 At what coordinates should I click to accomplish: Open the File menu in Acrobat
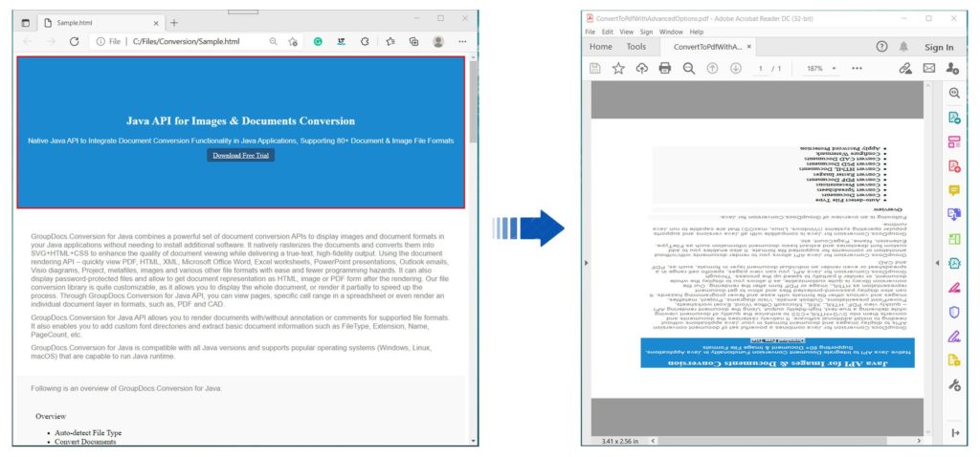pos(590,32)
